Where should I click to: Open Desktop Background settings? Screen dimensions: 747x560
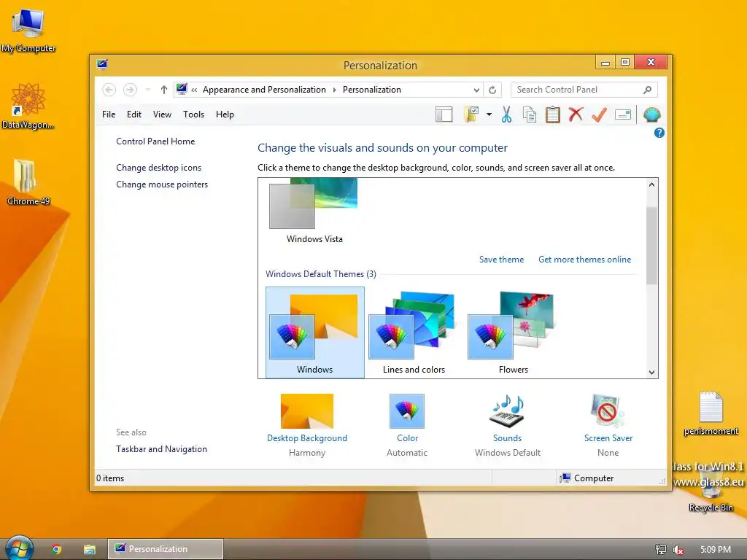(307, 425)
